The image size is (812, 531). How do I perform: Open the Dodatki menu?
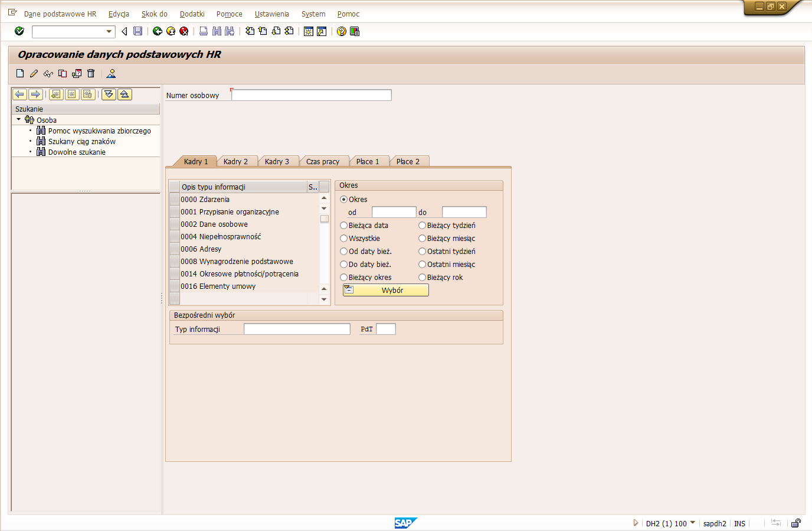192,14
